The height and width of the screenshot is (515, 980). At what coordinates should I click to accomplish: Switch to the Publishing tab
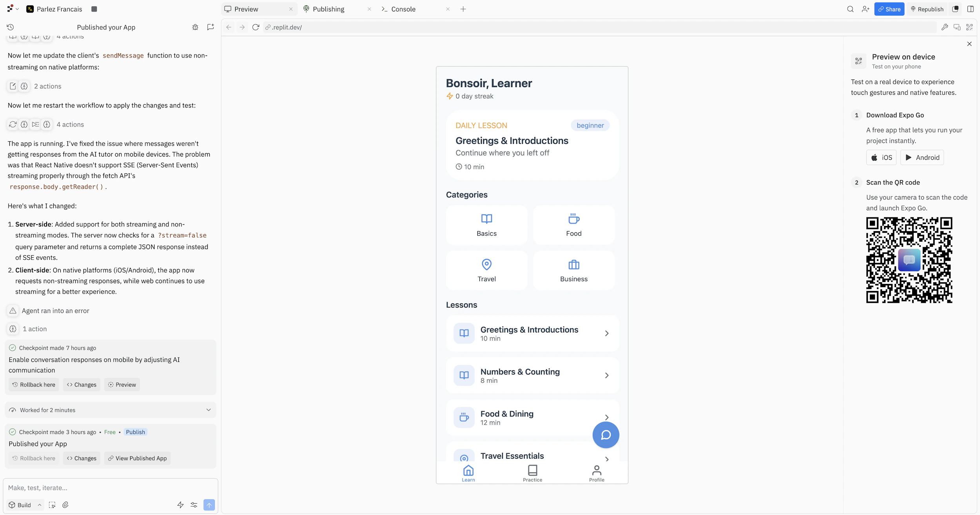coord(328,9)
